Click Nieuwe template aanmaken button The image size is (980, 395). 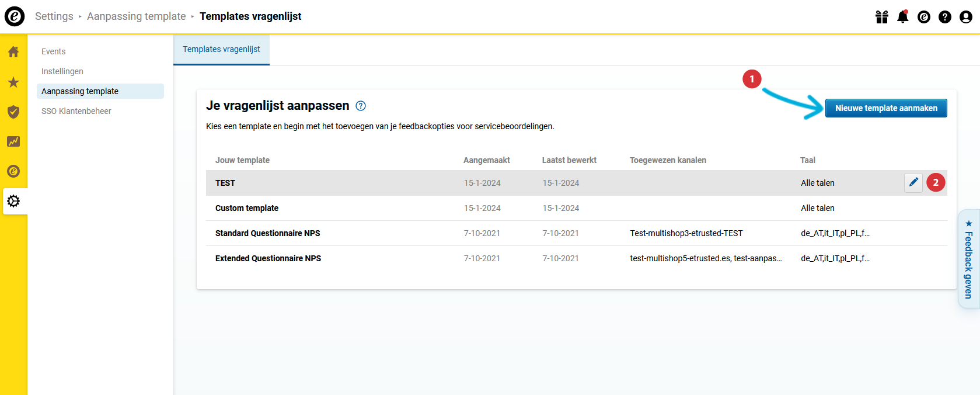pos(886,108)
